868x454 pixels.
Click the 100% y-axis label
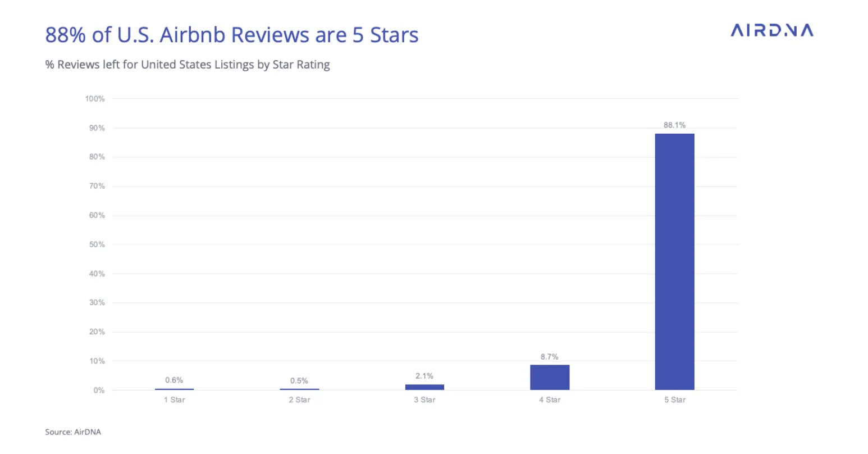(x=95, y=99)
